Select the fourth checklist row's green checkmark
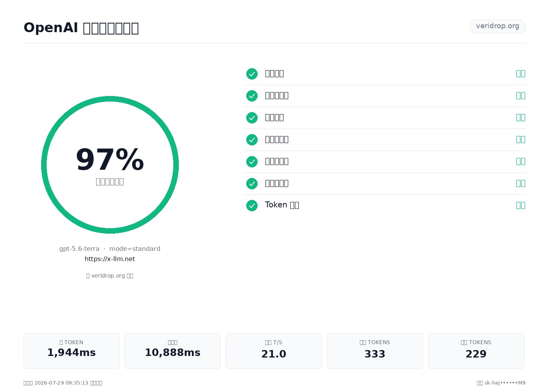The width and height of the screenshot is (549, 392). [252, 140]
